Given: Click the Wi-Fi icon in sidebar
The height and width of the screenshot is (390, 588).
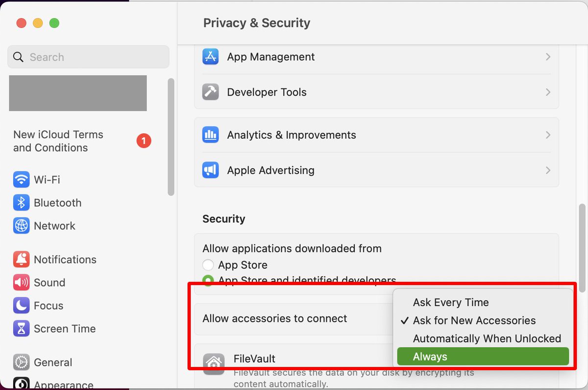Looking at the screenshot, I should point(21,180).
